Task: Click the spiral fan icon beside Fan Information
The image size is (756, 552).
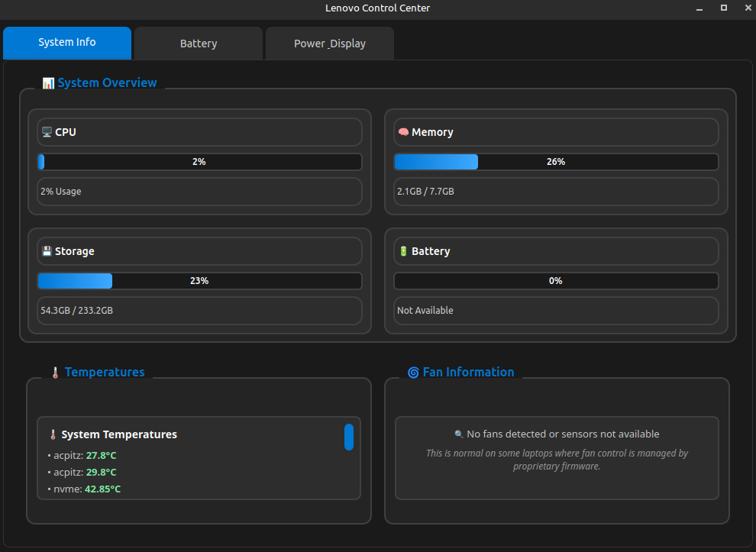Action: (413, 373)
